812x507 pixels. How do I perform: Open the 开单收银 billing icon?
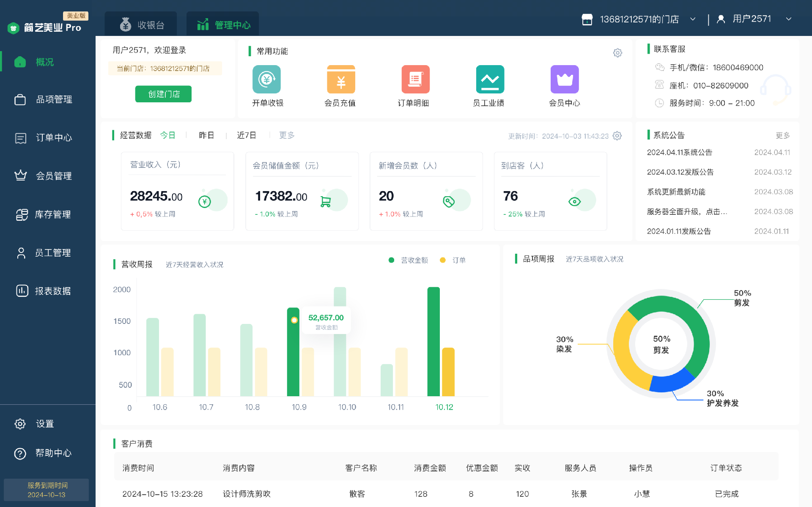(x=266, y=79)
